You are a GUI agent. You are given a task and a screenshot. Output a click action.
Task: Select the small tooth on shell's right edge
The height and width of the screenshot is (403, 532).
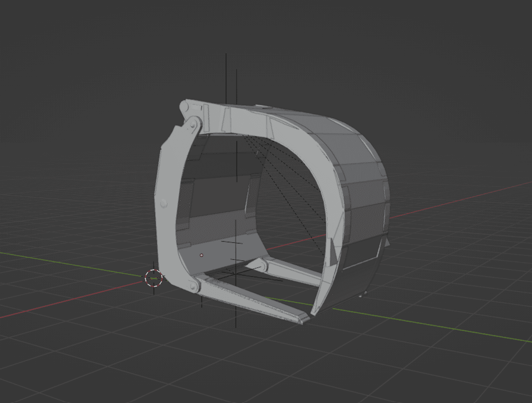pos(388,242)
